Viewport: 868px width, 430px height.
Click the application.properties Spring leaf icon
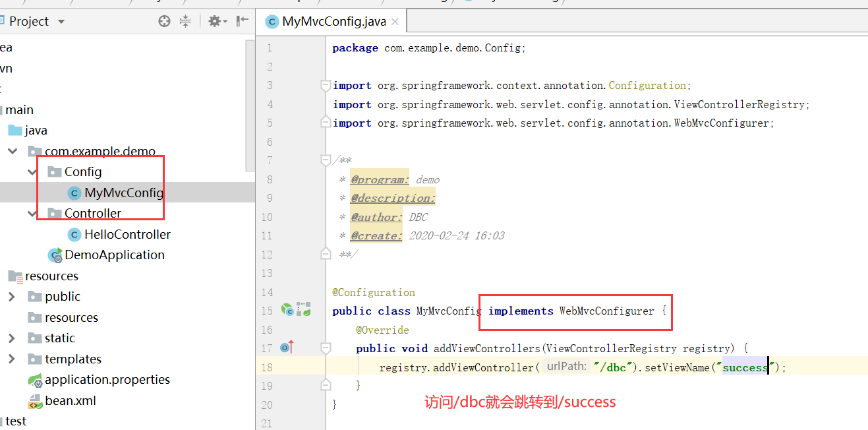coord(35,381)
